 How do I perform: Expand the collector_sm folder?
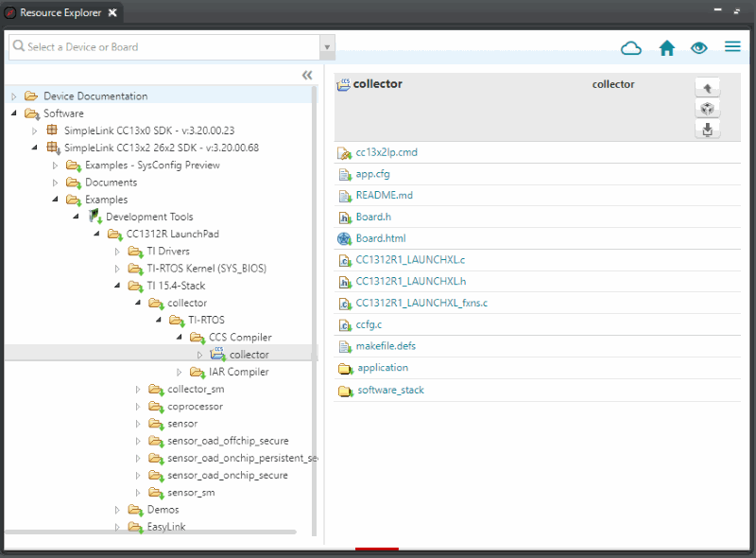pos(139,389)
